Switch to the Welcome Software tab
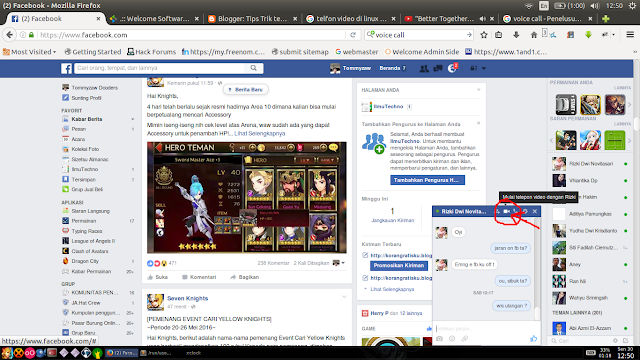The width and height of the screenshot is (640, 360). [155, 19]
